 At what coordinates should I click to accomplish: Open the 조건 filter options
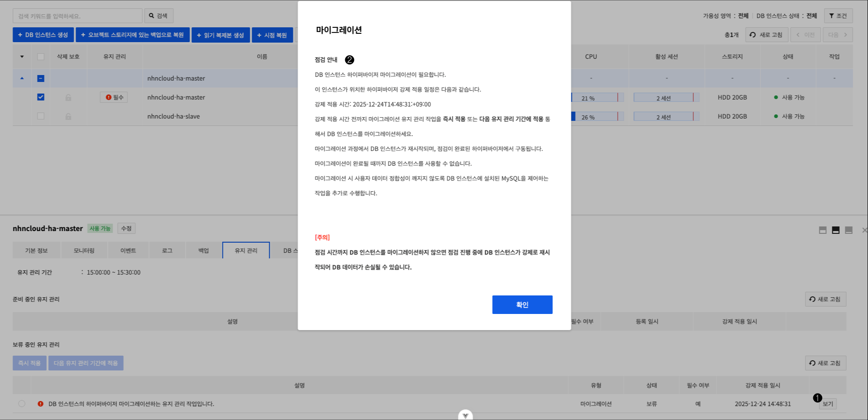tap(838, 15)
